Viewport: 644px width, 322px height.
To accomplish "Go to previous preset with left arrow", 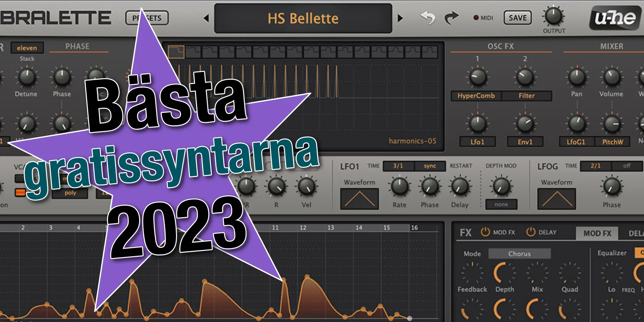I will 206,18.
